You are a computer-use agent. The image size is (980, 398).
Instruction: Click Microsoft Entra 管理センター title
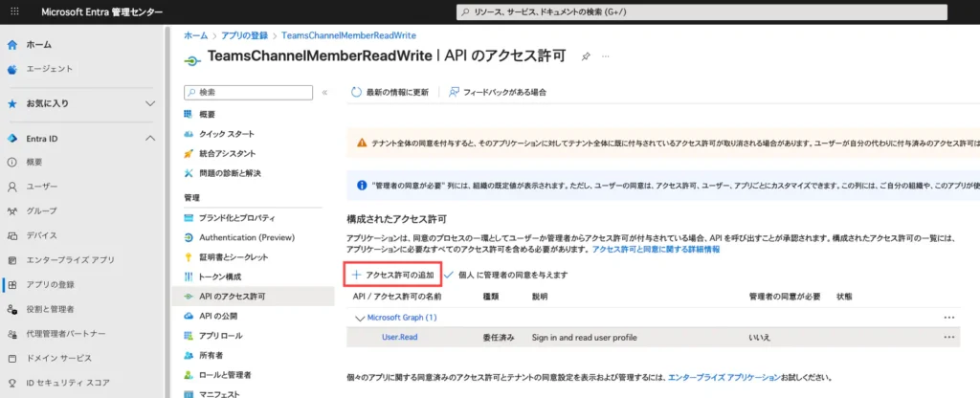click(101, 11)
